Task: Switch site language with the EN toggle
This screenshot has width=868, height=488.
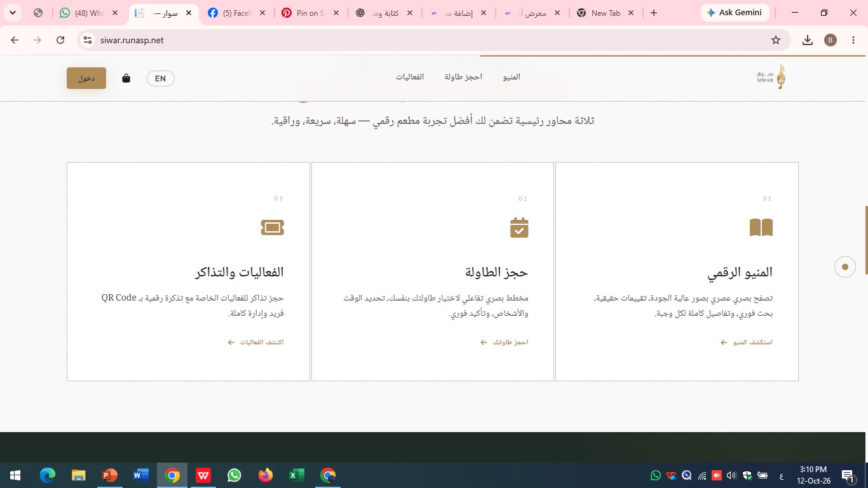Action: [x=160, y=78]
